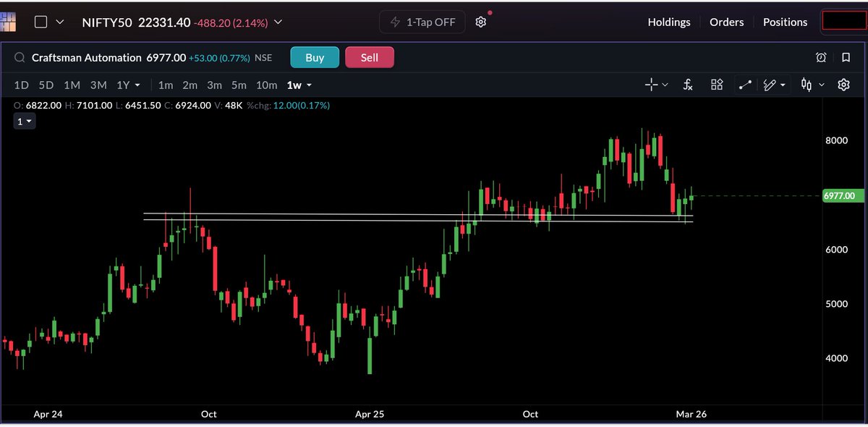Select the 1D range
The width and height of the screenshot is (868, 427).
pyautogui.click(x=22, y=85)
